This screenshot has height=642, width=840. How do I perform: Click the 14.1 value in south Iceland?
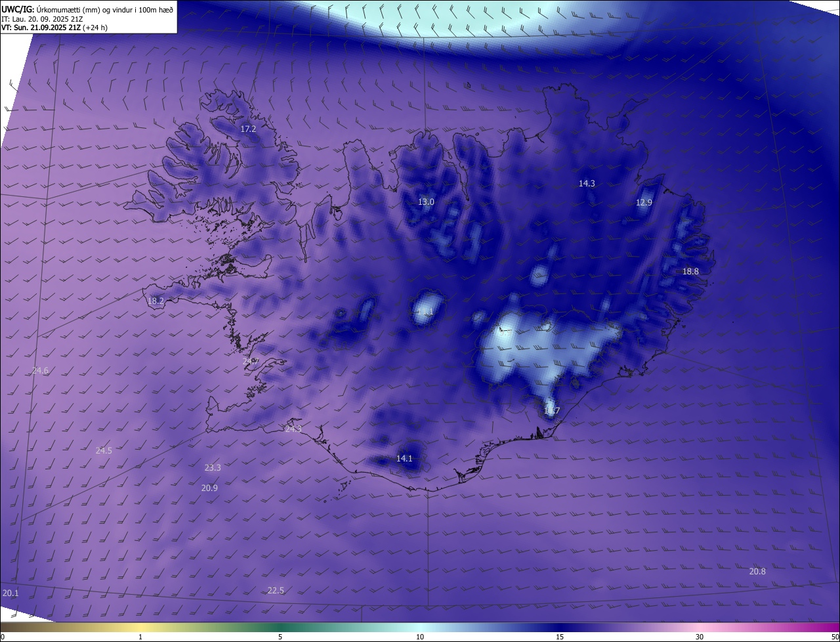click(404, 459)
